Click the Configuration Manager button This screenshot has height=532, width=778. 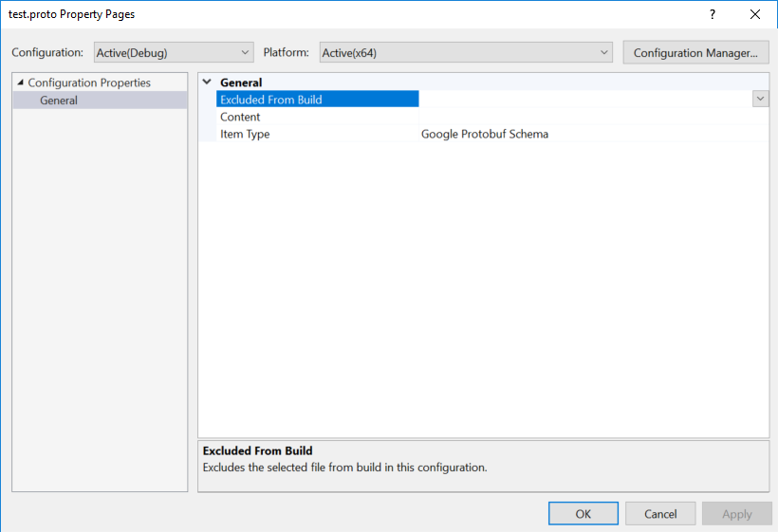pyautogui.click(x=695, y=52)
